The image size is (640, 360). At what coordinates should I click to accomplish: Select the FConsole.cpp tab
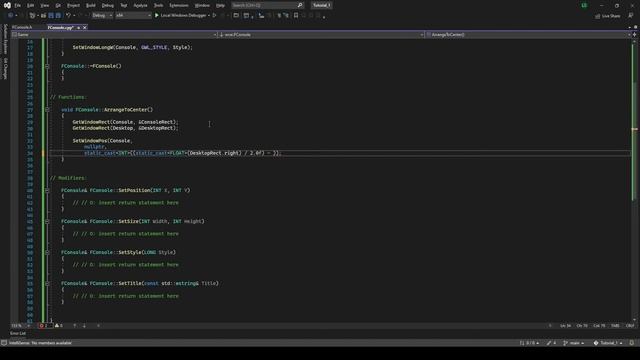60,27
